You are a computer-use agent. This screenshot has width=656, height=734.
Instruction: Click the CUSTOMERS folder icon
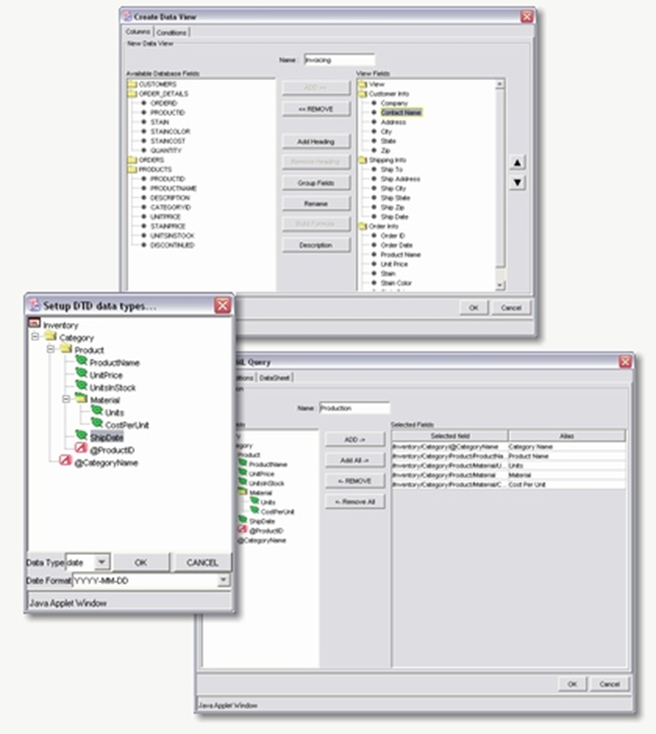click(x=132, y=85)
